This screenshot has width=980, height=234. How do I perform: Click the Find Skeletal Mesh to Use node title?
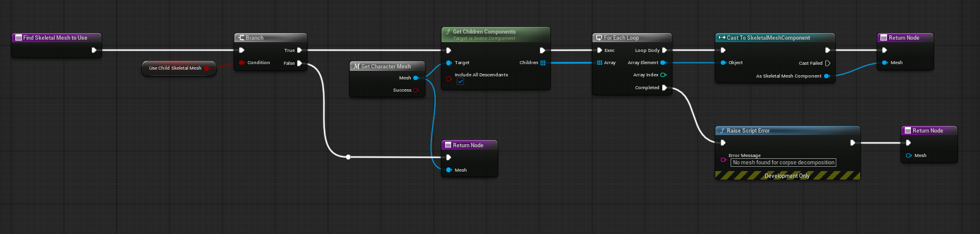pos(55,38)
